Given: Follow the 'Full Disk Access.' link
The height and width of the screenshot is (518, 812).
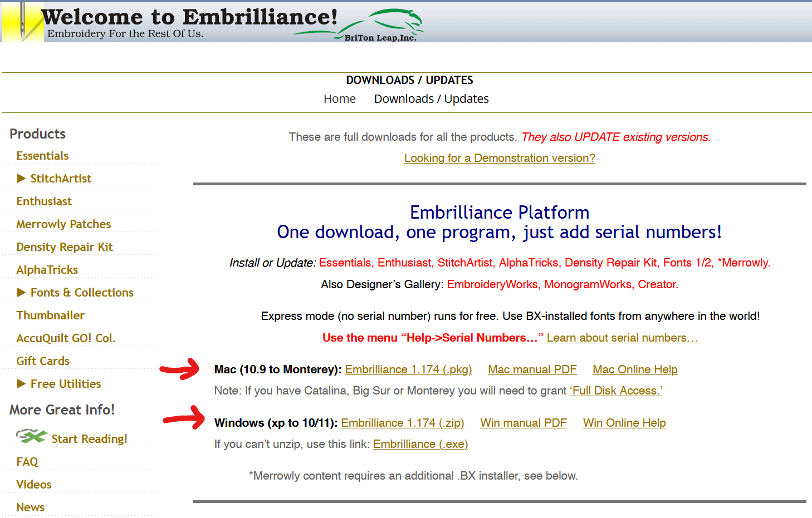Looking at the screenshot, I should 616,391.
